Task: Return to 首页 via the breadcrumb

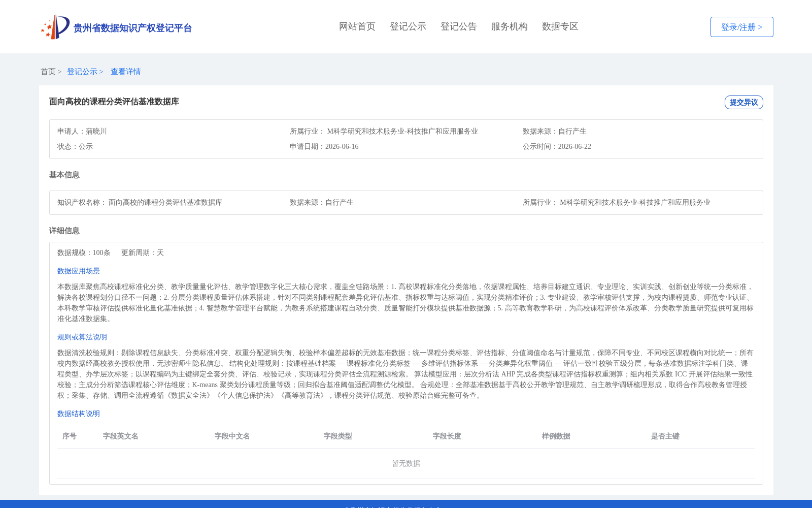Action: point(48,72)
